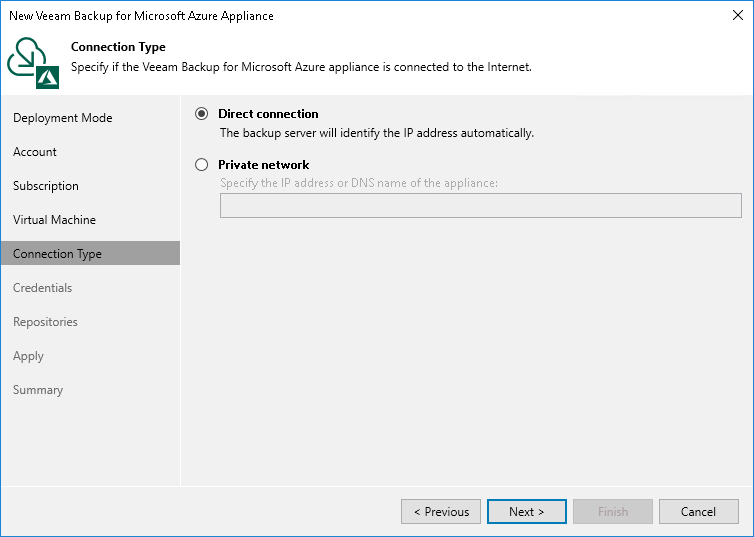Click the Credentials step in sidebar

pyautogui.click(x=43, y=288)
